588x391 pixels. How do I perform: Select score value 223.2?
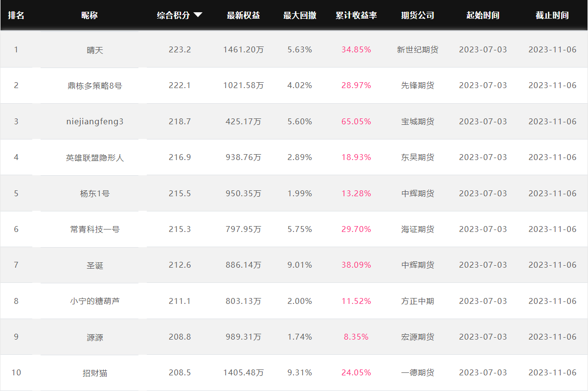180,49
